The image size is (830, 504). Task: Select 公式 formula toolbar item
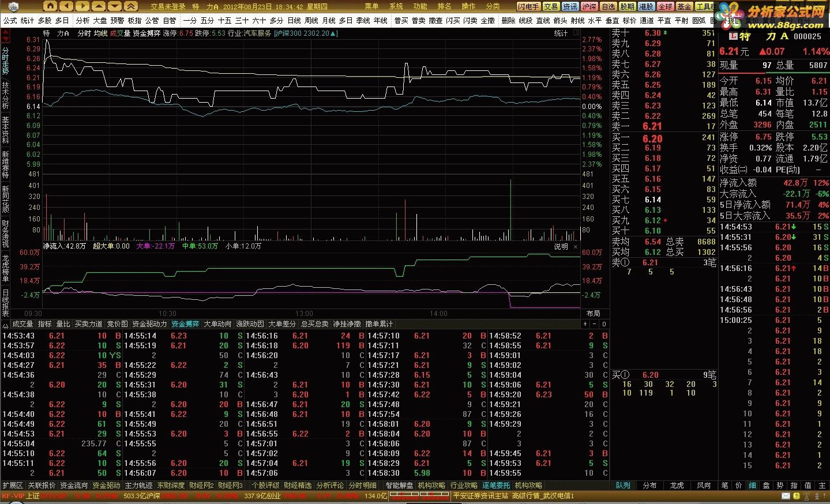[x=10, y=20]
